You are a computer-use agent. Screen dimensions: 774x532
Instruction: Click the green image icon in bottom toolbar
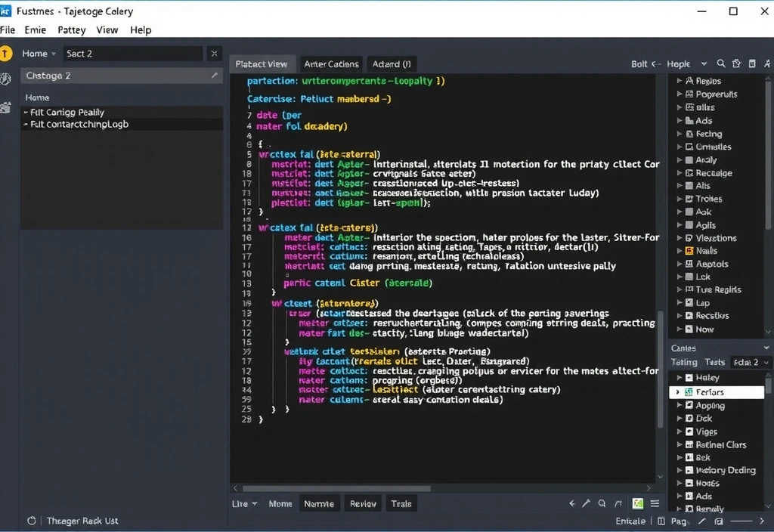[638, 504]
